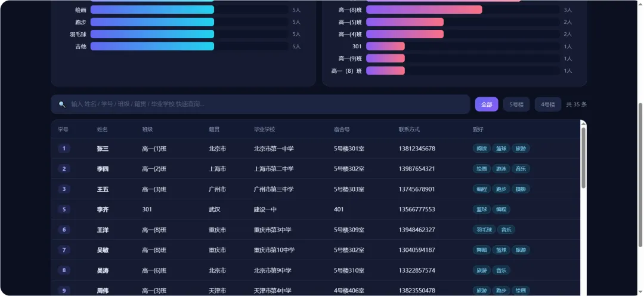This screenshot has height=296, width=644.
Task: Click the 姓名 column header
Action: point(103,129)
